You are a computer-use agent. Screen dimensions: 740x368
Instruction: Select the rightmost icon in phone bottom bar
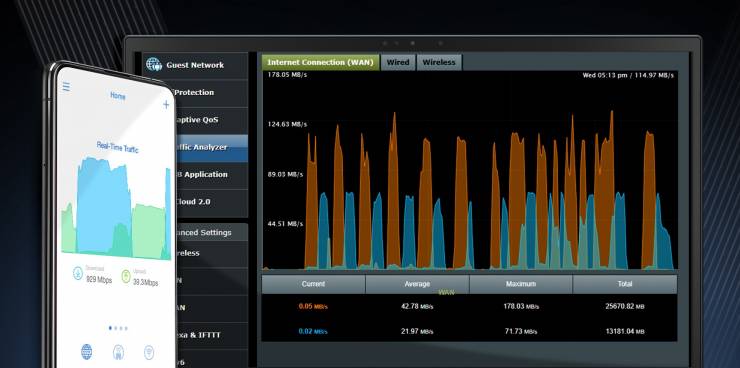click(149, 352)
